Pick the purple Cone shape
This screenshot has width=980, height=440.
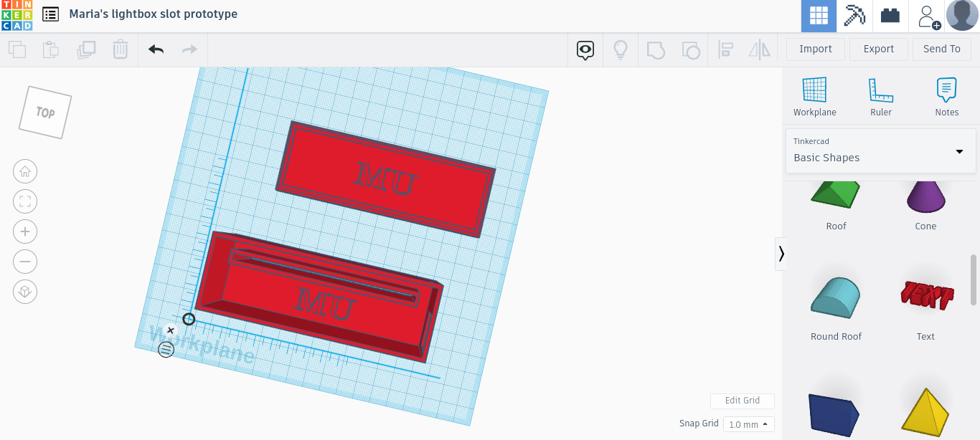925,199
